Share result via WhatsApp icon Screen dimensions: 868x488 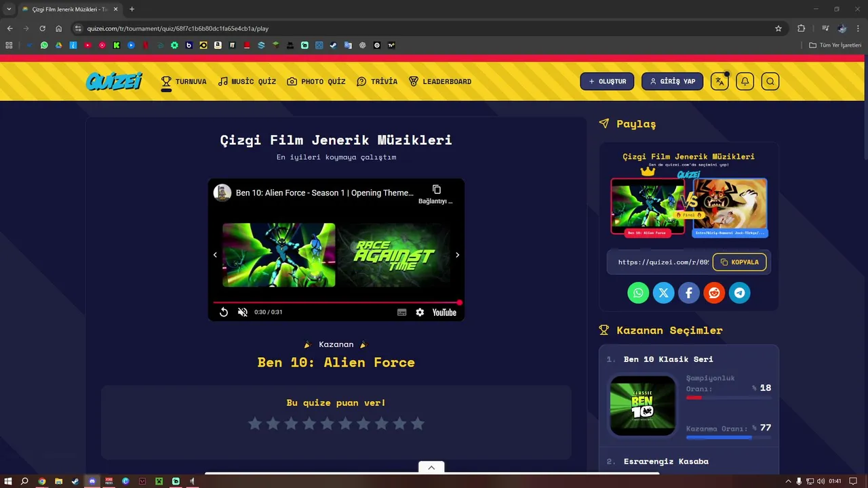tap(638, 293)
